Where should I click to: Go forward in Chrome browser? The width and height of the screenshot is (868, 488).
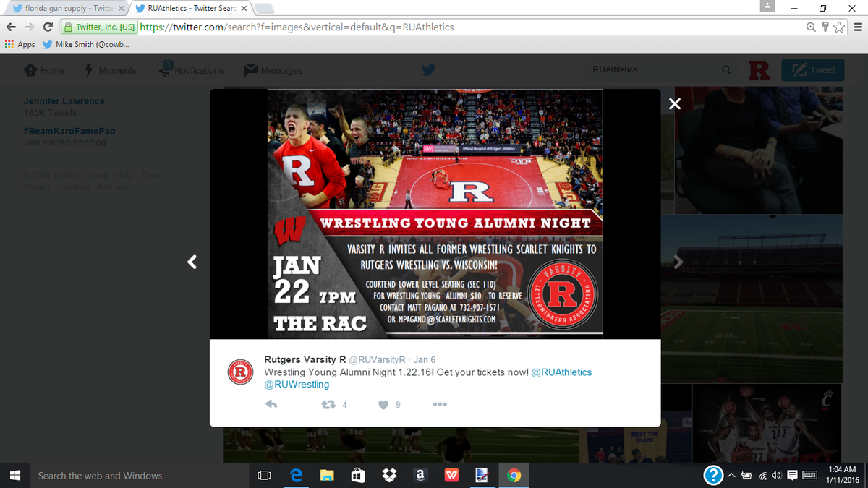click(x=29, y=27)
